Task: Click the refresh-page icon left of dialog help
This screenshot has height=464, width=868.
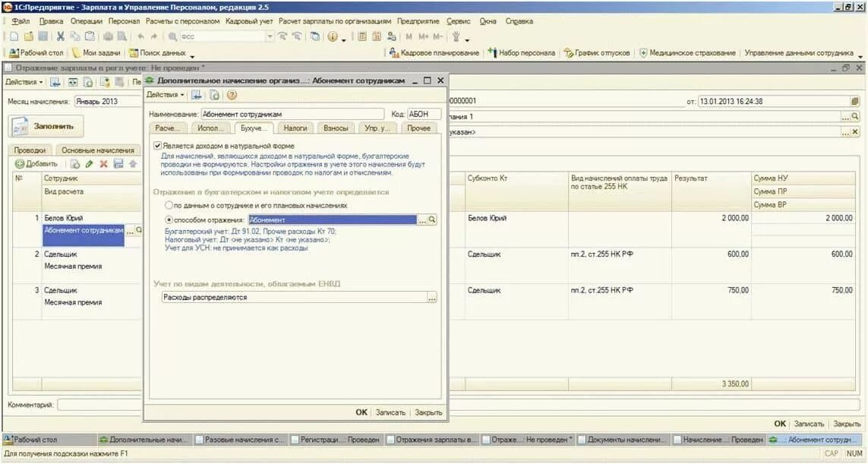Action: (214, 95)
